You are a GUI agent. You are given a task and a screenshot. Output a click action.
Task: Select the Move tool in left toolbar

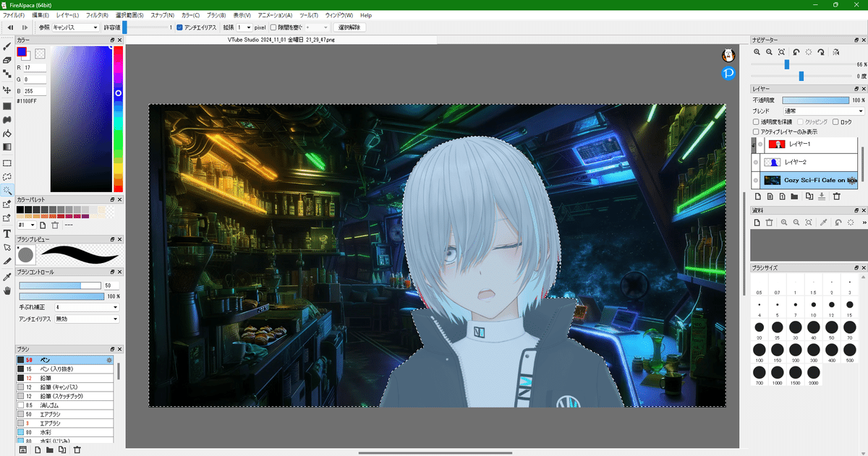[7, 90]
